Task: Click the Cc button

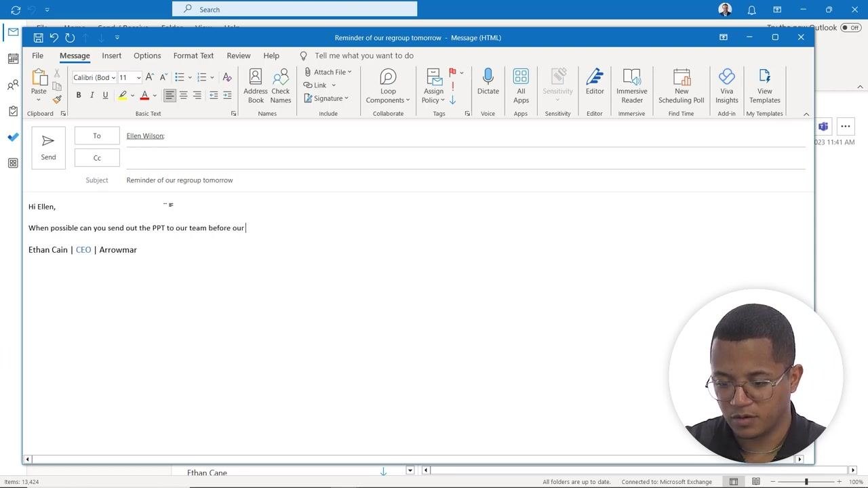Action: click(97, 158)
